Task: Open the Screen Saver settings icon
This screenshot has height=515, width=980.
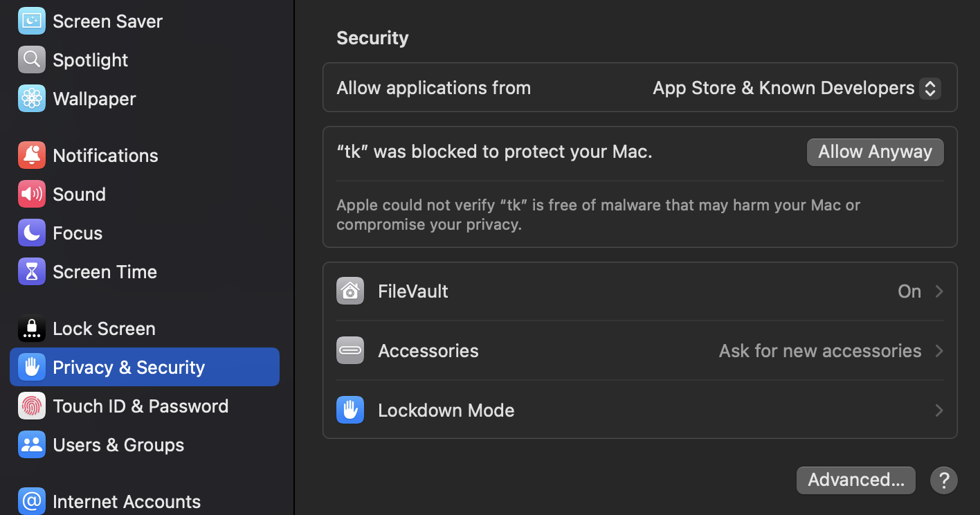Action: click(x=31, y=21)
